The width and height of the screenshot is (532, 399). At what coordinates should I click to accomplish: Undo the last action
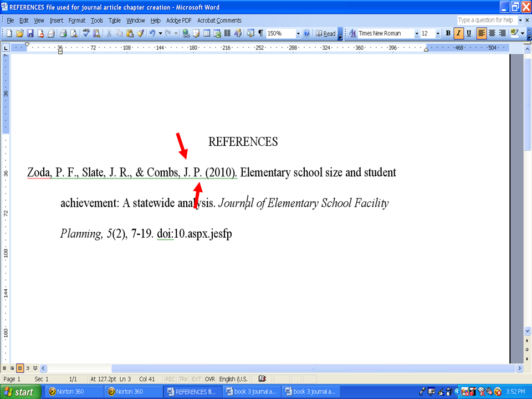click(152, 33)
